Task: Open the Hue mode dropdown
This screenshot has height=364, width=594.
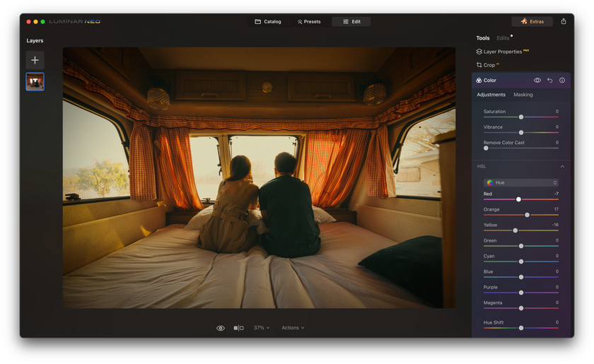Action: pos(521,182)
